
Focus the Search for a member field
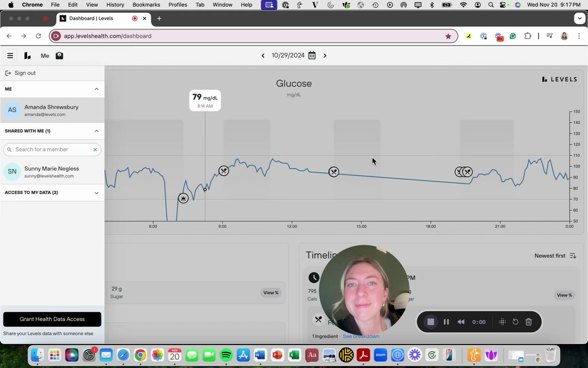tap(52, 149)
